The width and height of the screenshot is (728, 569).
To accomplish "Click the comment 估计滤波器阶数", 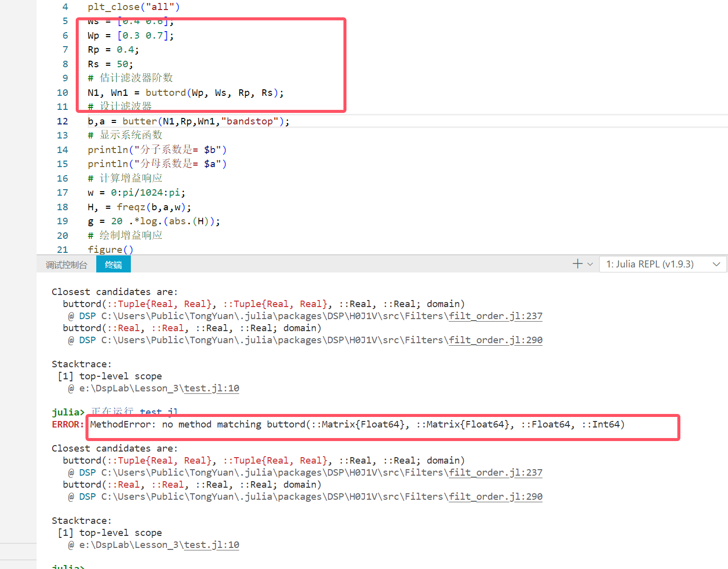I will pyautogui.click(x=130, y=78).
